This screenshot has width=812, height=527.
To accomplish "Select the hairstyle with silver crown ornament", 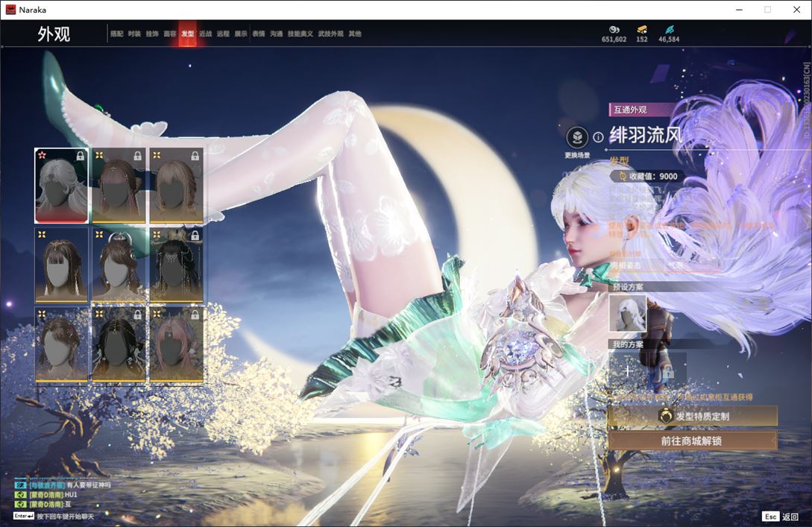I will pos(119,265).
